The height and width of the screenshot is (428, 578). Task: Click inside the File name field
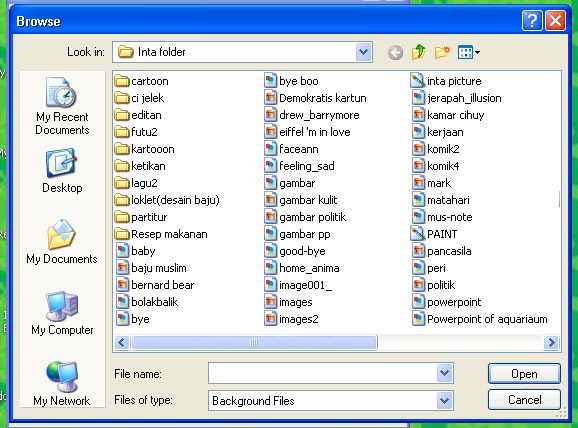pyautogui.click(x=323, y=373)
